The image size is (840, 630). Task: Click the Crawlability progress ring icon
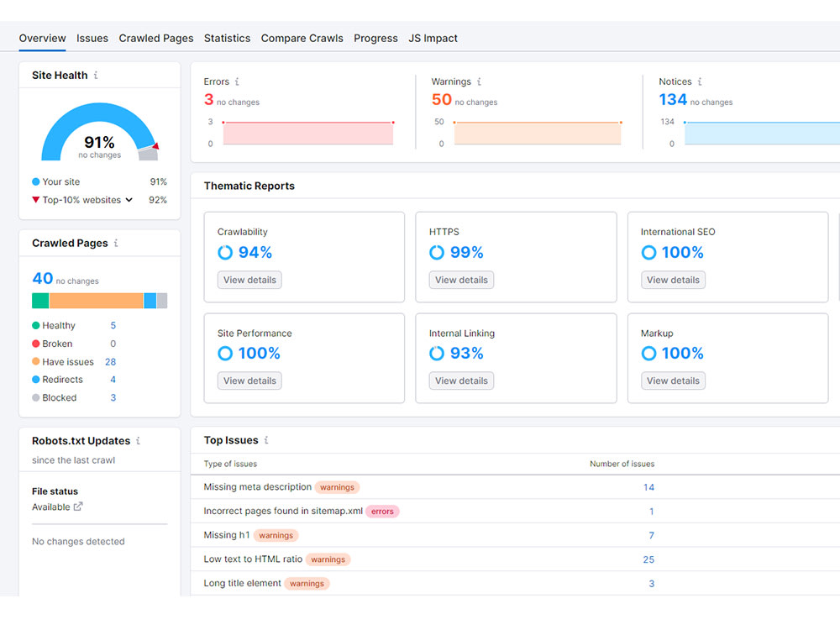pyautogui.click(x=225, y=252)
